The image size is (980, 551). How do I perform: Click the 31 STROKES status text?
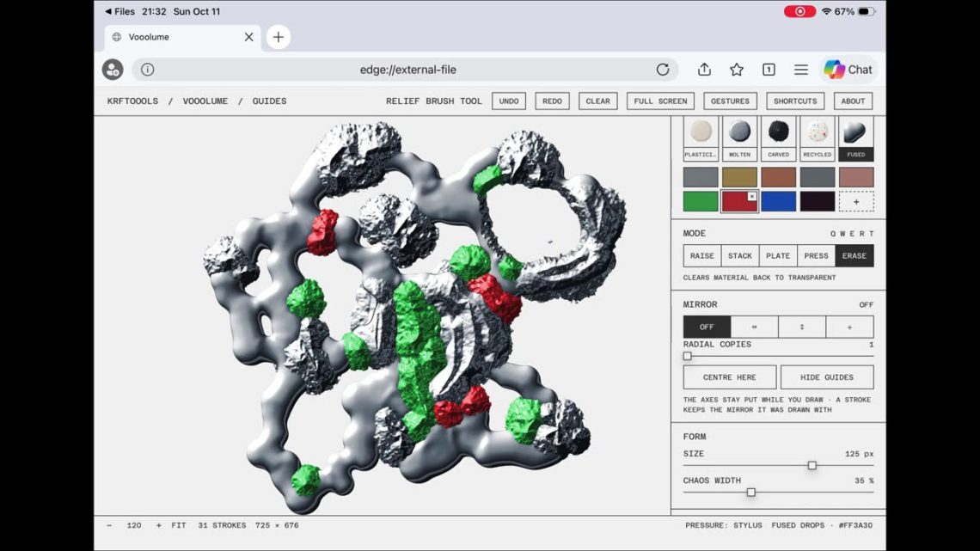tap(222, 525)
